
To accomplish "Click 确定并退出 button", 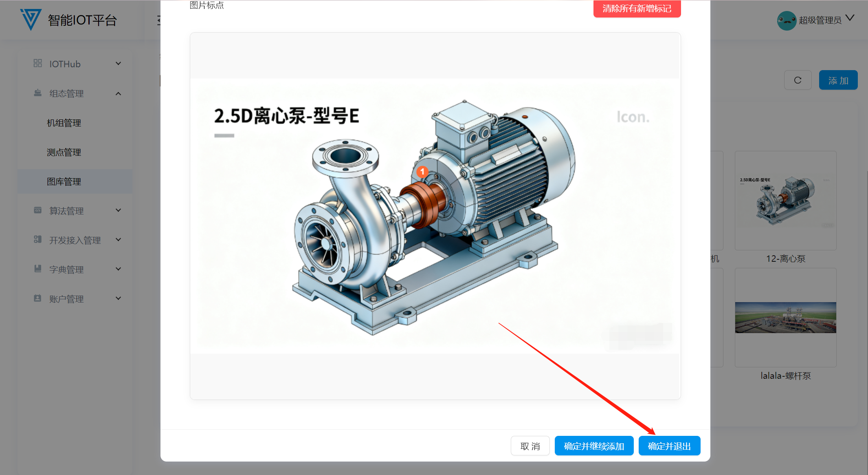I will pos(669,446).
